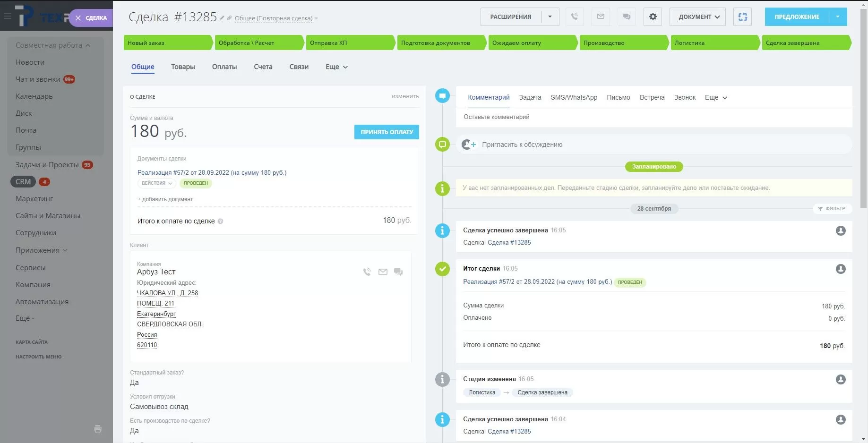Switch to the Товары tab
Screen dimensions: 868x443
(x=183, y=67)
